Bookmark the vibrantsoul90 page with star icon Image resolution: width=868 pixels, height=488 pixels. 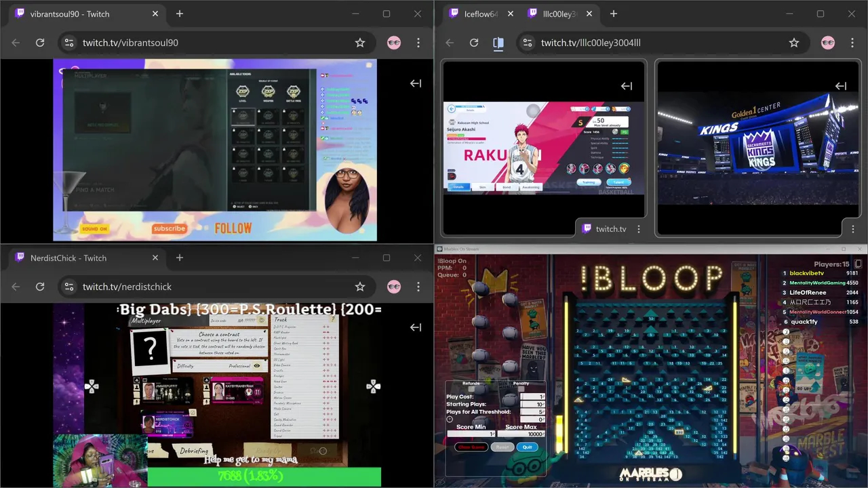tap(360, 43)
